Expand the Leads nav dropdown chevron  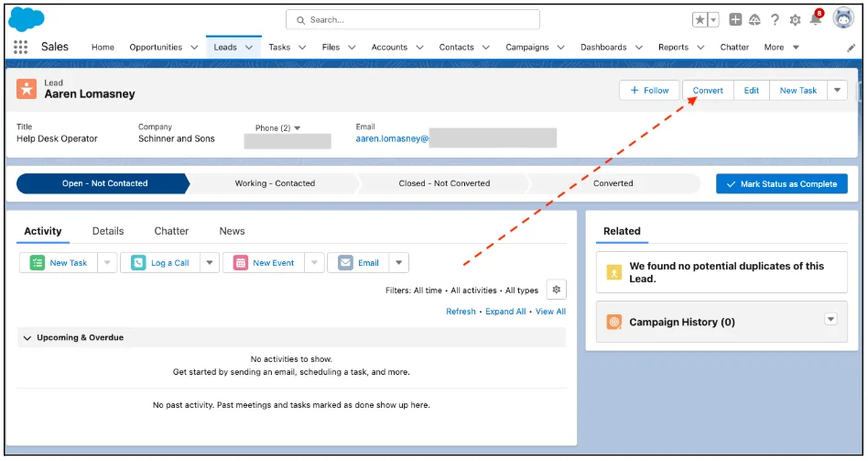click(249, 48)
